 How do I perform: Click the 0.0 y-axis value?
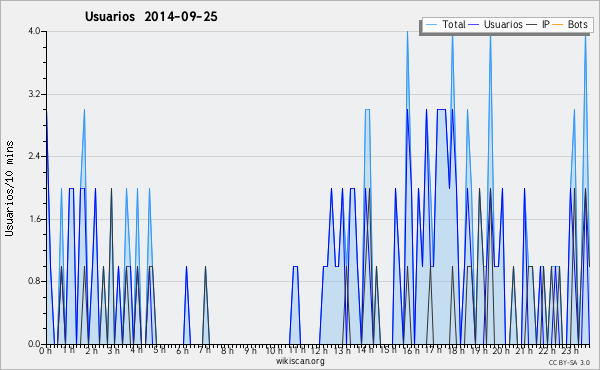[34, 344]
